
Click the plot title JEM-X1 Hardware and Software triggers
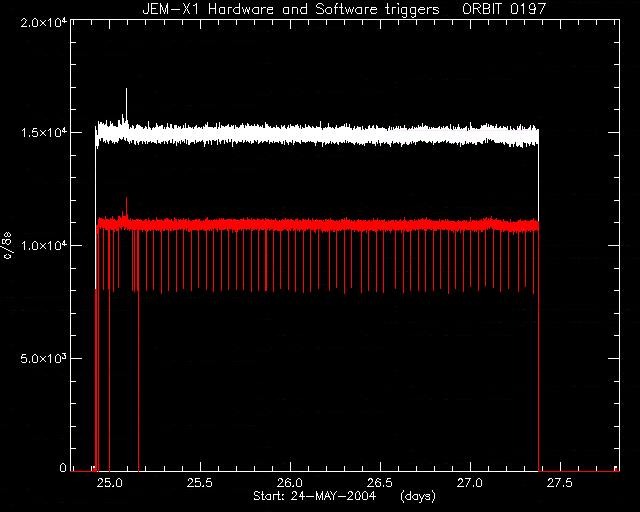point(291,9)
